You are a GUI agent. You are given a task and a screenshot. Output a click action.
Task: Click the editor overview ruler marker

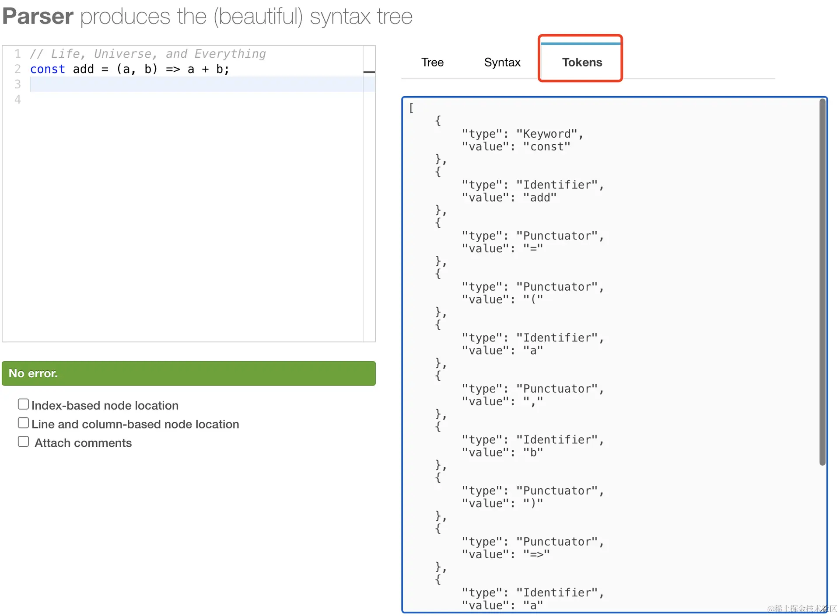pyautogui.click(x=369, y=72)
